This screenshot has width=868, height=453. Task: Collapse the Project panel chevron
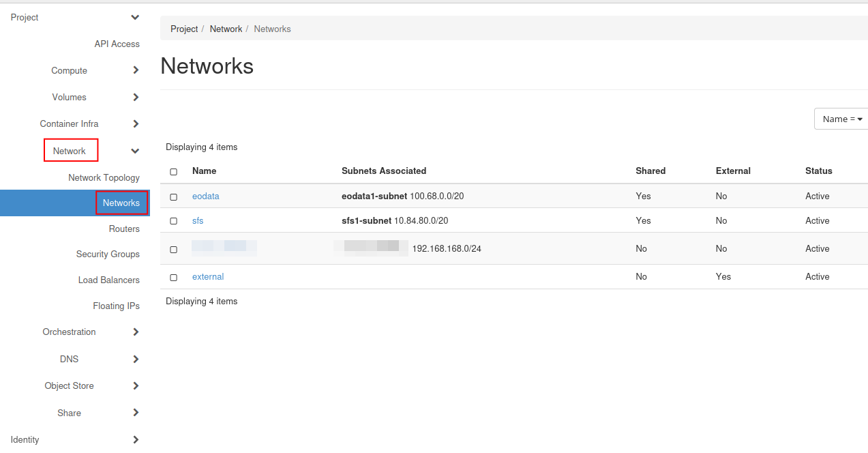(135, 18)
